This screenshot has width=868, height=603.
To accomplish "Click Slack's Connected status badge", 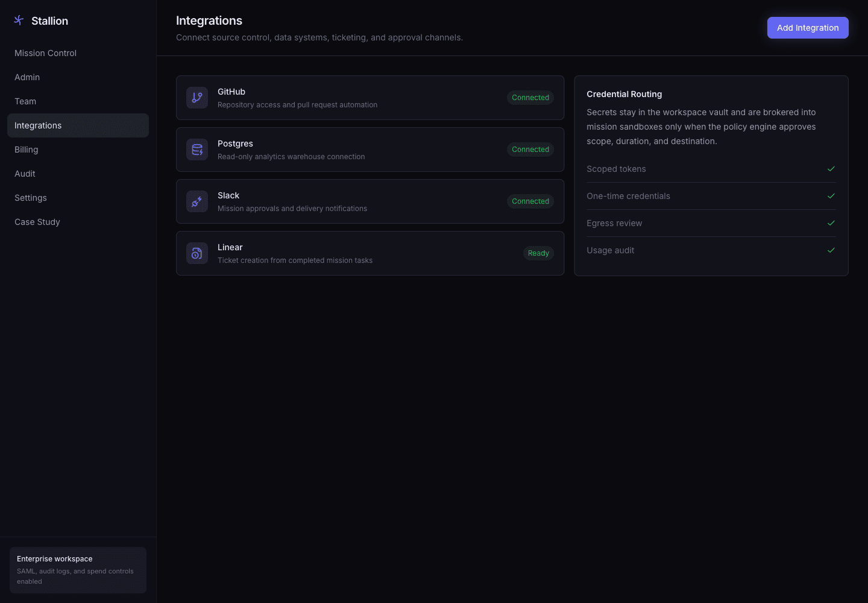I will click(530, 201).
